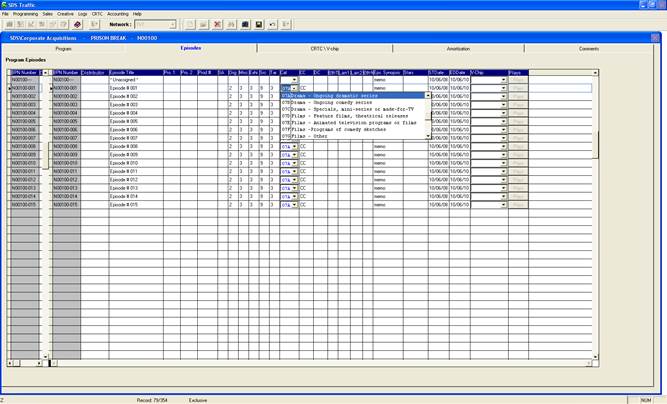
Task: Click the scissors cut toolbar icon
Action: pyautogui.click(x=231, y=24)
